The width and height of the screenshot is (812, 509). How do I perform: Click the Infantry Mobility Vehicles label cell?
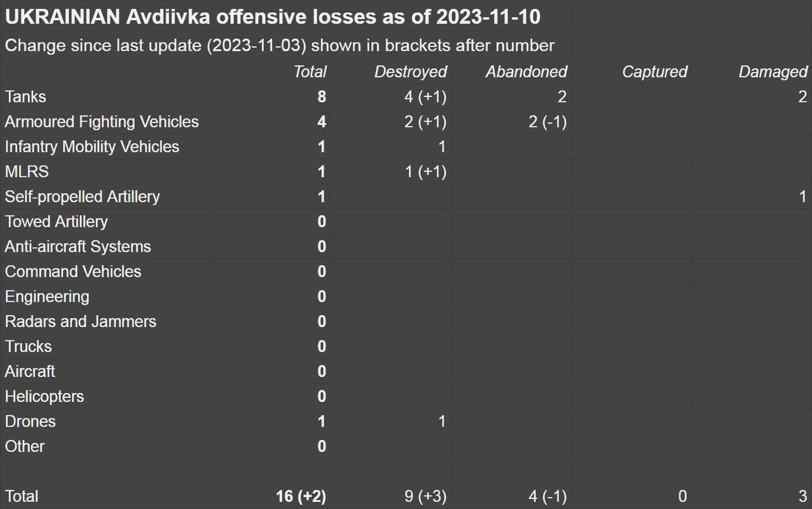(92, 146)
